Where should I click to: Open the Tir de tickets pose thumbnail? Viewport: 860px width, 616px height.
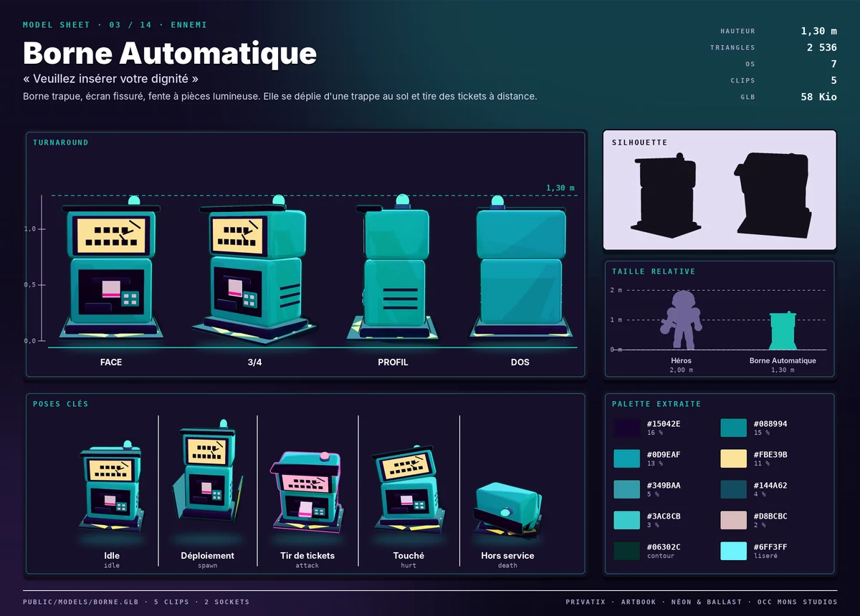(x=307, y=491)
